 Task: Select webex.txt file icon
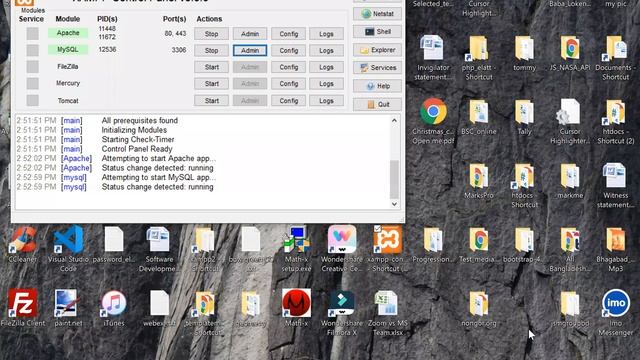click(x=159, y=308)
